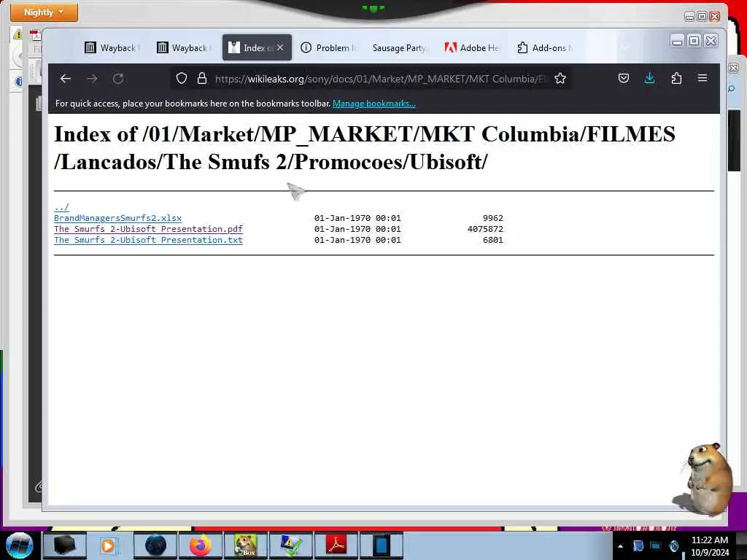Open BrandManagersSmurfs2.xlsx file link
Viewport: 747px width, 560px height.
117,218
